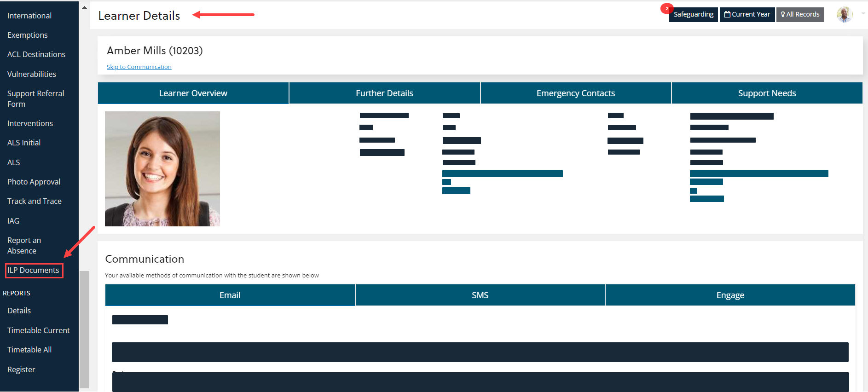The image size is (868, 392).
Task: Go to Report an Absence
Action: pyautogui.click(x=24, y=246)
